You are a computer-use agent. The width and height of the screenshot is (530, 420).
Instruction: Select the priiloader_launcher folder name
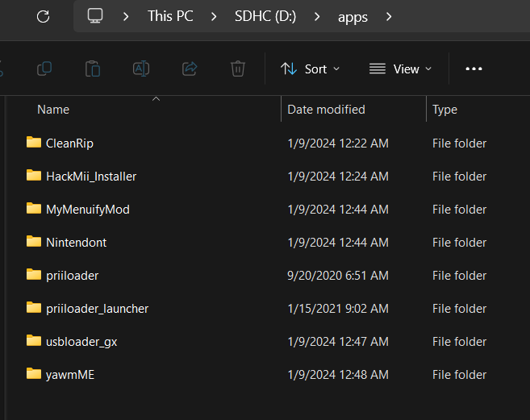98,309
